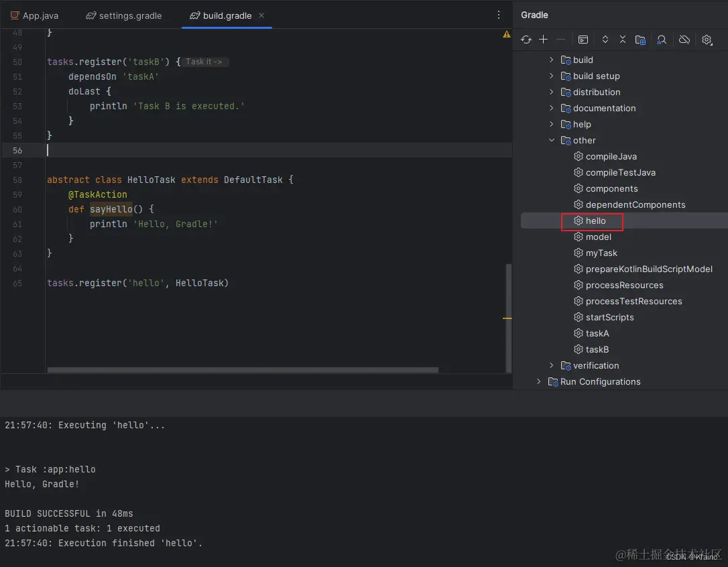This screenshot has height=567, width=728.
Task: Click the editor horizontal scrollbar
Action: (x=243, y=370)
